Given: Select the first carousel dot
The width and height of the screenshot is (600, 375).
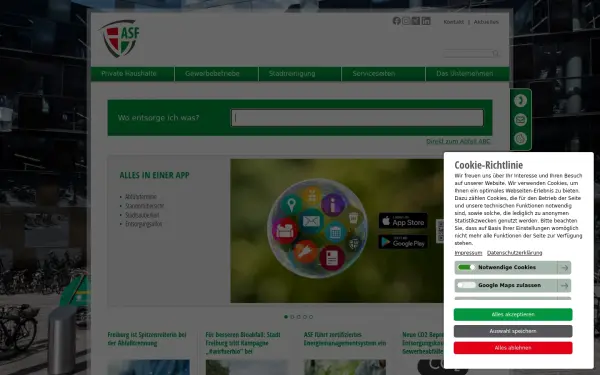Looking at the screenshot, I should pyautogui.click(x=286, y=317).
